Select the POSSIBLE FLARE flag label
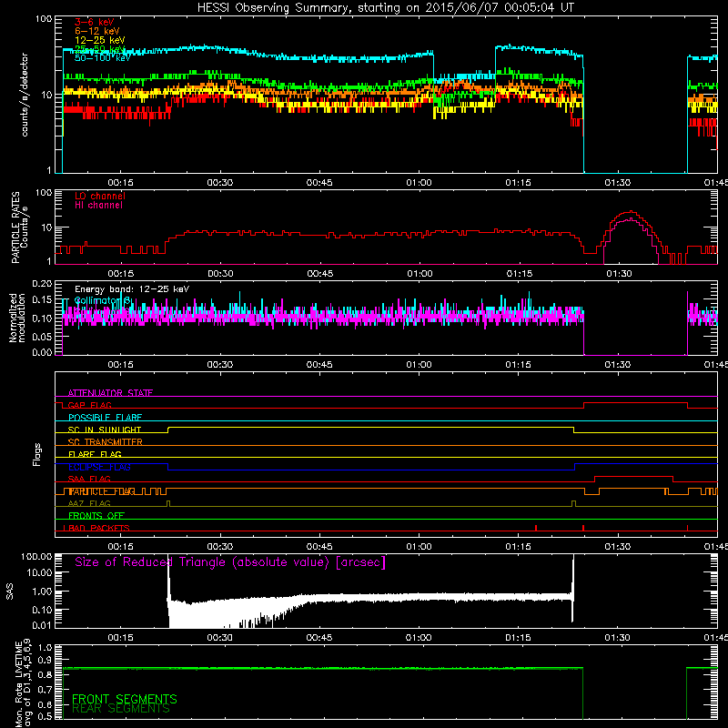 click(105, 418)
